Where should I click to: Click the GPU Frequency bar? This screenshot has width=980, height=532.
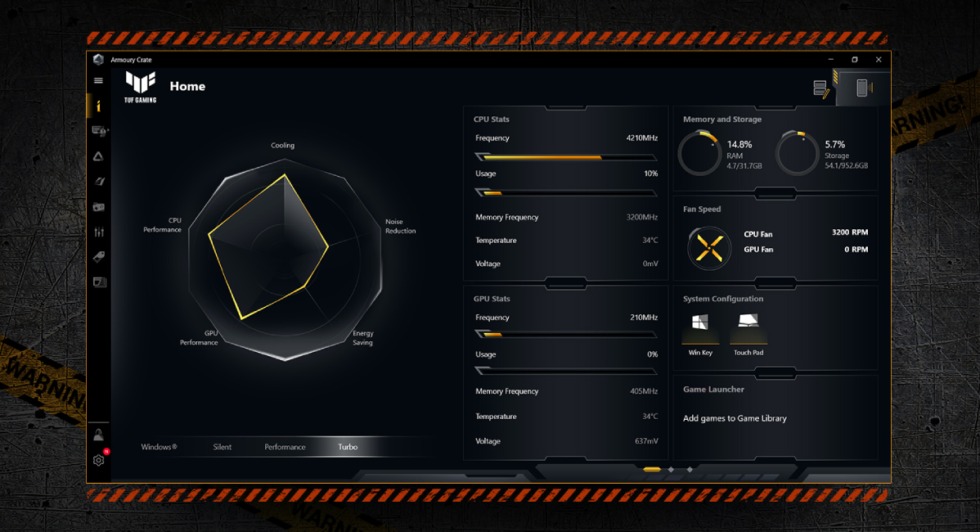click(565, 335)
